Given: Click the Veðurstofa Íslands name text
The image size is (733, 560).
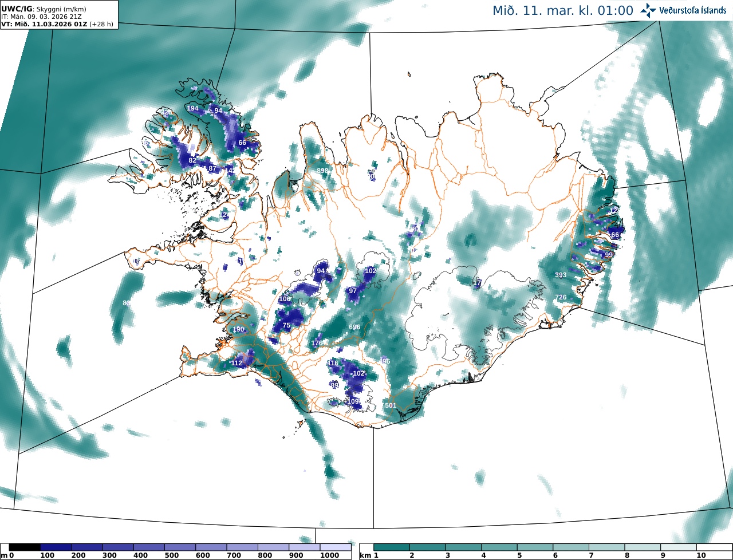Looking at the screenshot, I should pyautogui.click(x=693, y=10).
